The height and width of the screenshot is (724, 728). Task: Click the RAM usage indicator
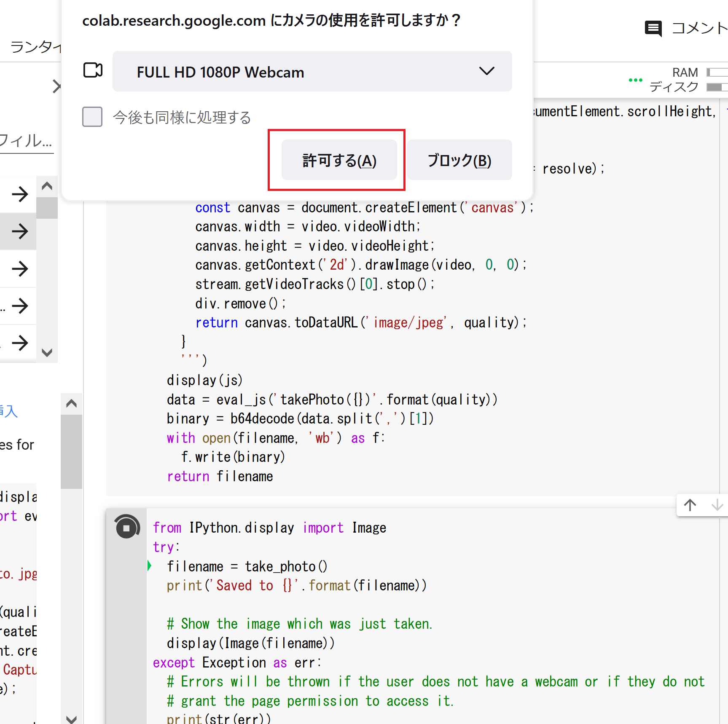[700, 72]
